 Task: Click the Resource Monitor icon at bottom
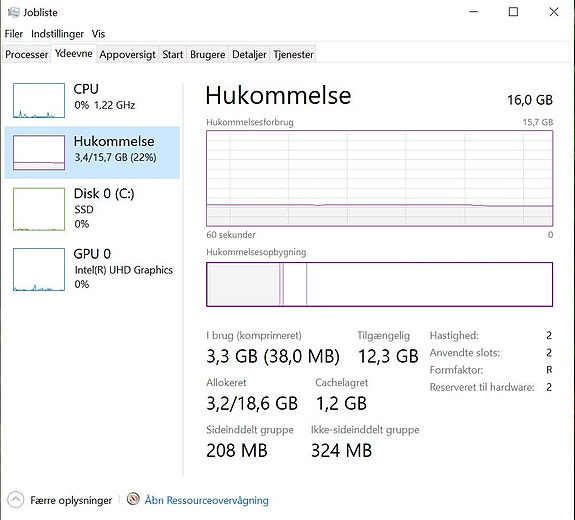133,499
